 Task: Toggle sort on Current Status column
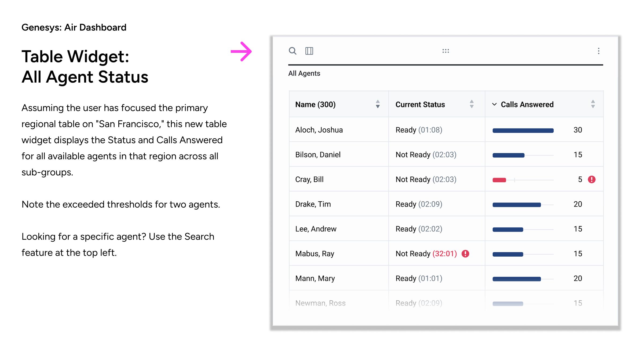[472, 104]
